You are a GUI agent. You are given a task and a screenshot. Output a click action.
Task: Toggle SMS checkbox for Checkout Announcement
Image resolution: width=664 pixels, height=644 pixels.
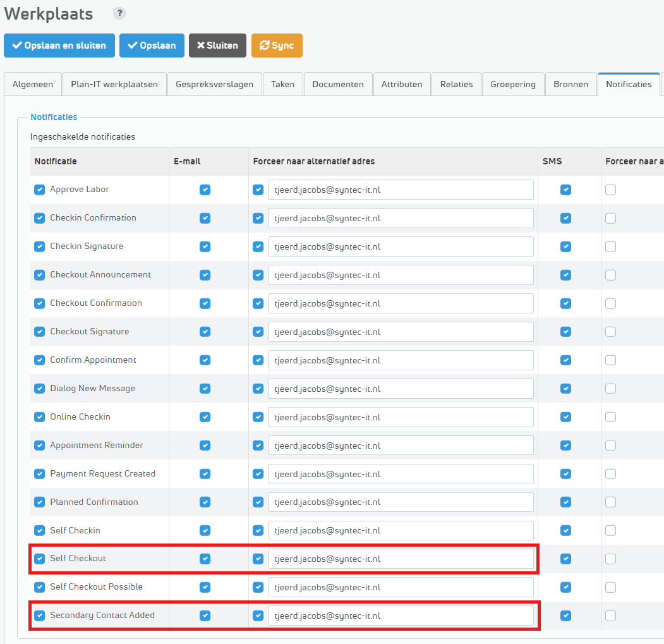(x=565, y=275)
